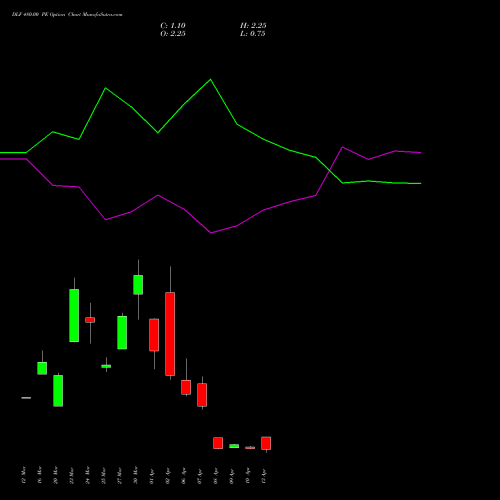The image size is (500, 500).
Task: Select the 07 Apr date label
Action: 199,476
